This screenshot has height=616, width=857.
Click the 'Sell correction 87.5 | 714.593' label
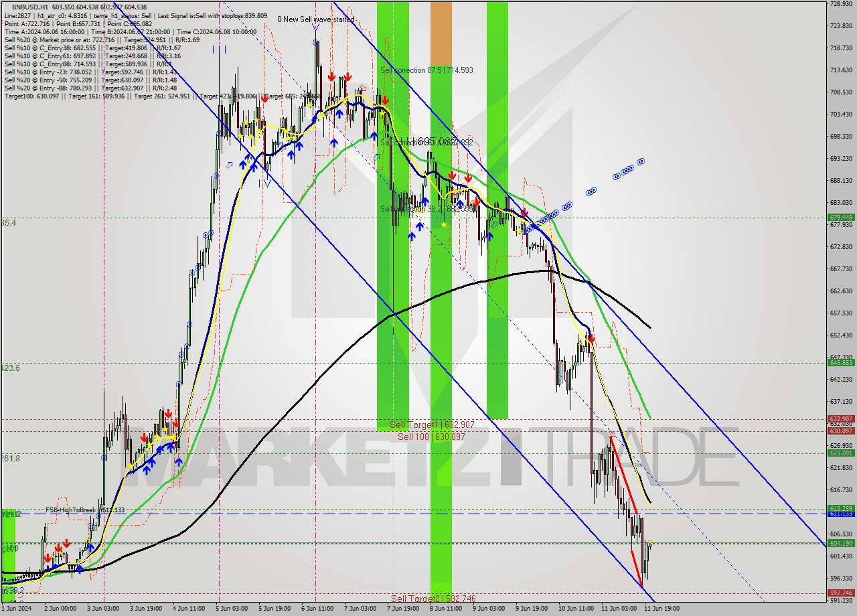tap(426, 70)
